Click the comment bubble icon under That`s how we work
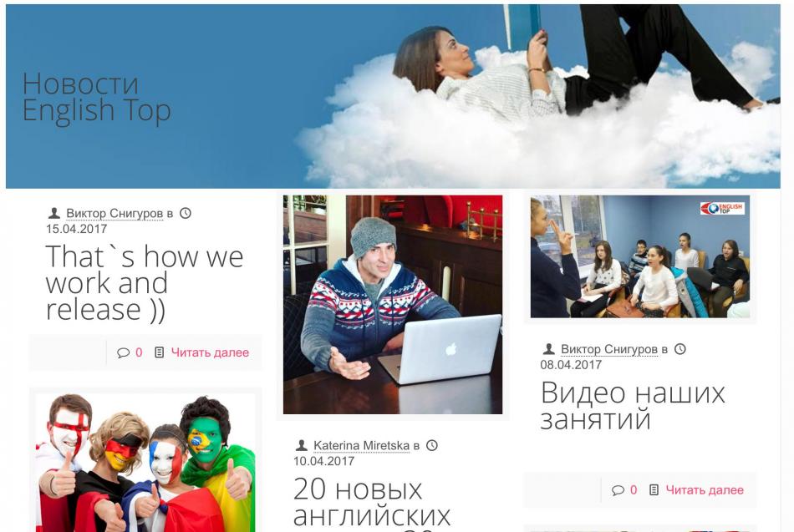 (123, 352)
